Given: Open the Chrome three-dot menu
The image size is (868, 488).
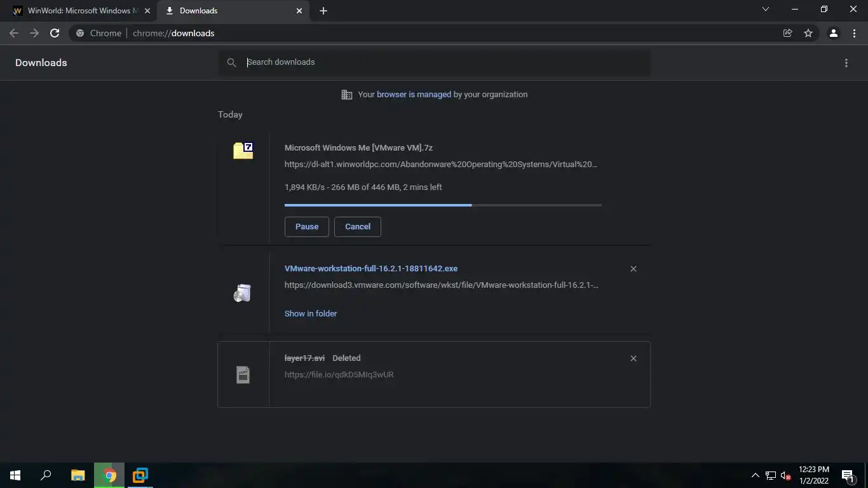Looking at the screenshot, I should [x=854, y=33].
